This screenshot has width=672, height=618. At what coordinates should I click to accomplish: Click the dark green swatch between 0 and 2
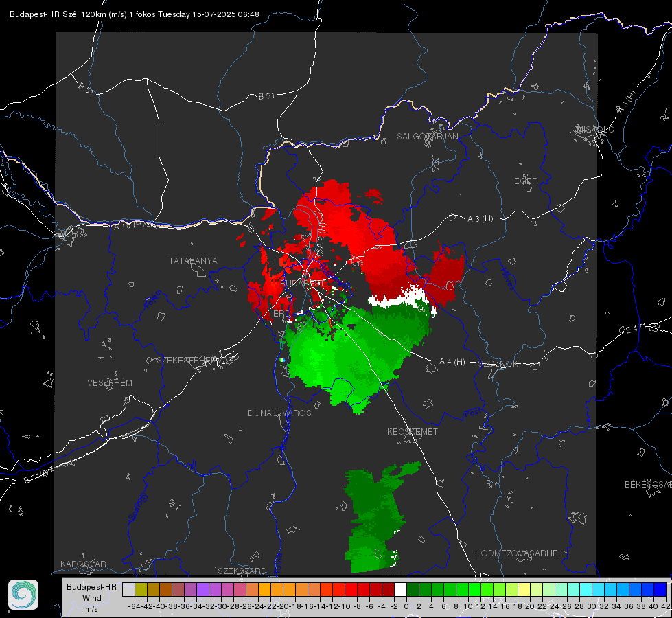tap(413, 589)
